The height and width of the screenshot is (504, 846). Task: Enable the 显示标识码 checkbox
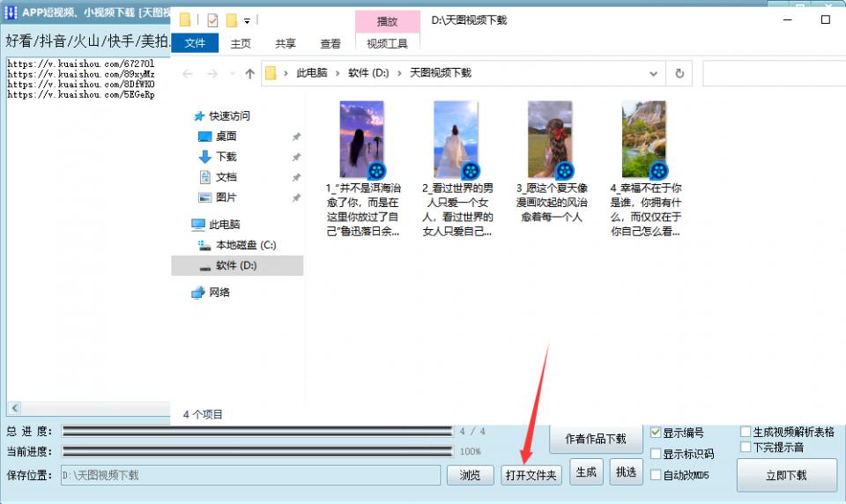click(x=656, y=454)
